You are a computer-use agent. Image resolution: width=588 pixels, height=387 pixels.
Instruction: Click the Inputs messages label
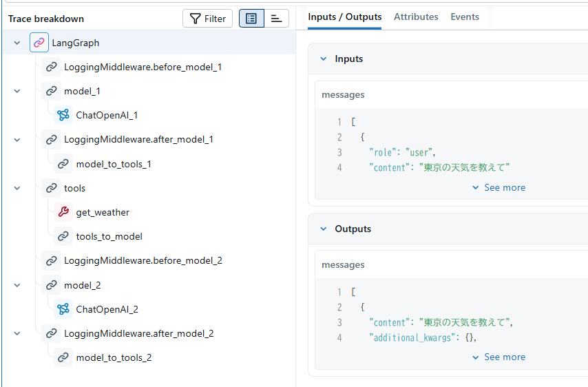(x=343, y=95)
